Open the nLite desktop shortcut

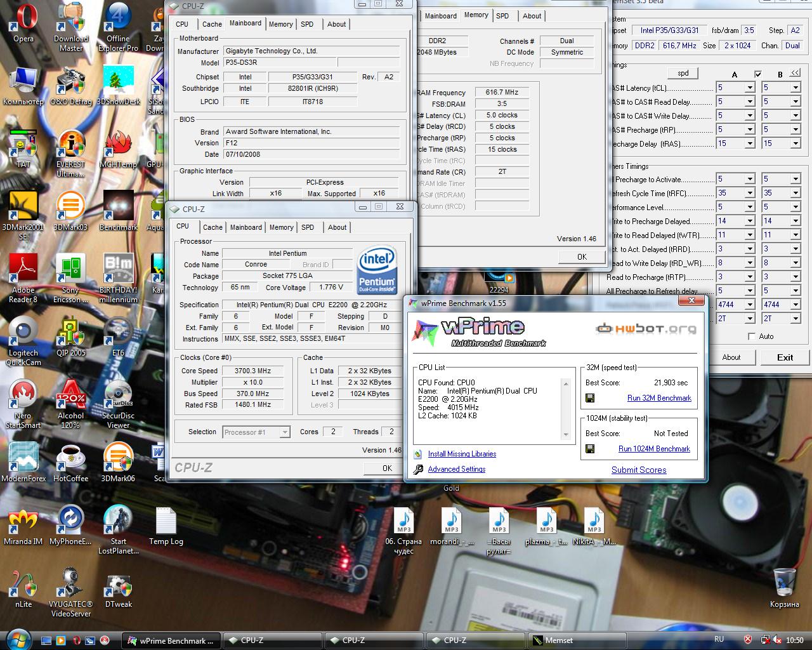23,589
